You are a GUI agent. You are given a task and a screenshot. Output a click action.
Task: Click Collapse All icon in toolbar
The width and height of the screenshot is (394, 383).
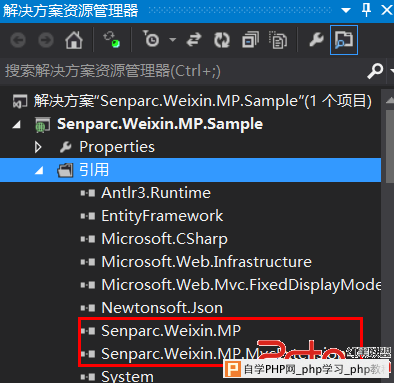250,40
